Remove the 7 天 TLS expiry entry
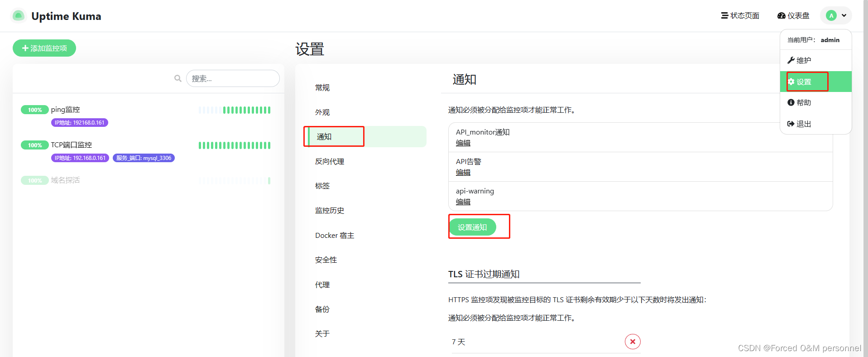The height and width of the screenshot is (357, 868). (x=633, y=342)
